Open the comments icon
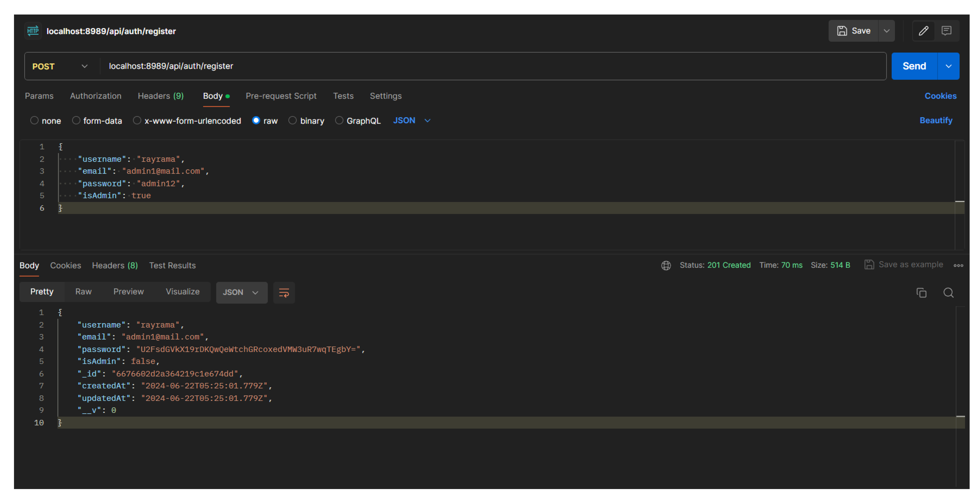Viewport: 980px width, 502px height. (946, 31)
